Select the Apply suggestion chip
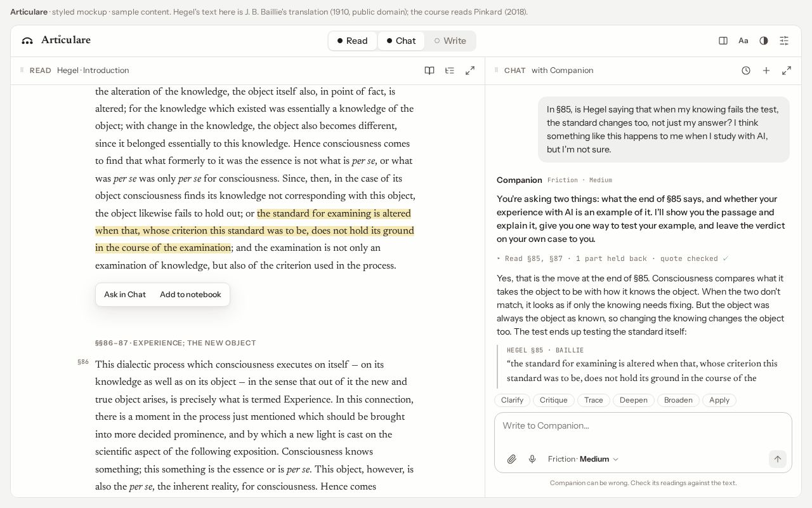This screenshot has height=508, width=812. [719, 400]
